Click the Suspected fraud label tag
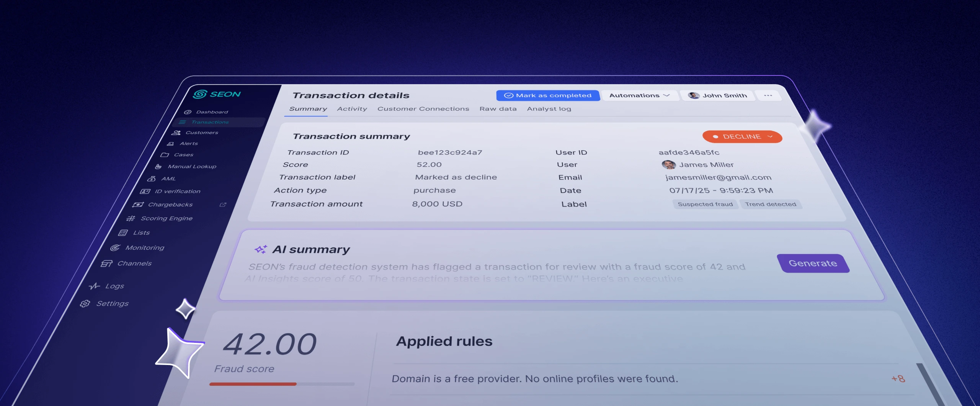Viewport: 980px width, 406px height. coord(705,204)
